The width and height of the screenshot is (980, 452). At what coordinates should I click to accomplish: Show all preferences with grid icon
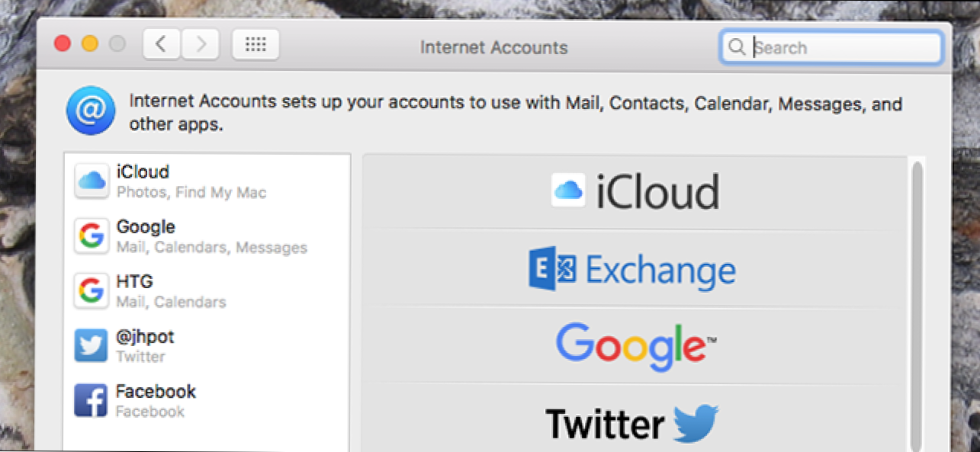[x=255, y=45]
